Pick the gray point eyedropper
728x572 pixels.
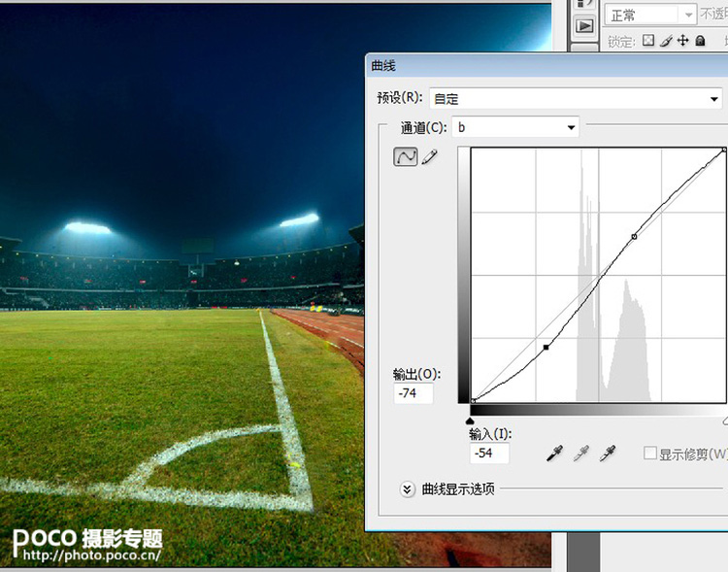(x=580, y=454)
